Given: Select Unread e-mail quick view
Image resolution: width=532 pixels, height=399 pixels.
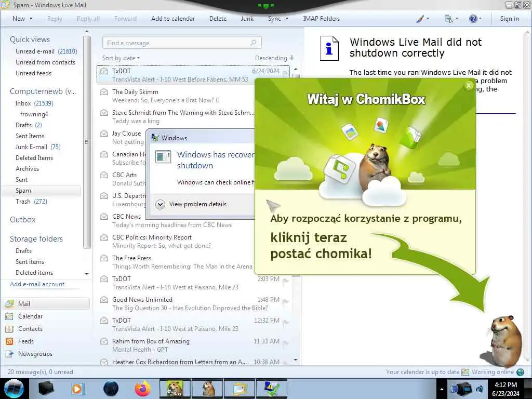Looking at the screenshot, I should (46, 51).
